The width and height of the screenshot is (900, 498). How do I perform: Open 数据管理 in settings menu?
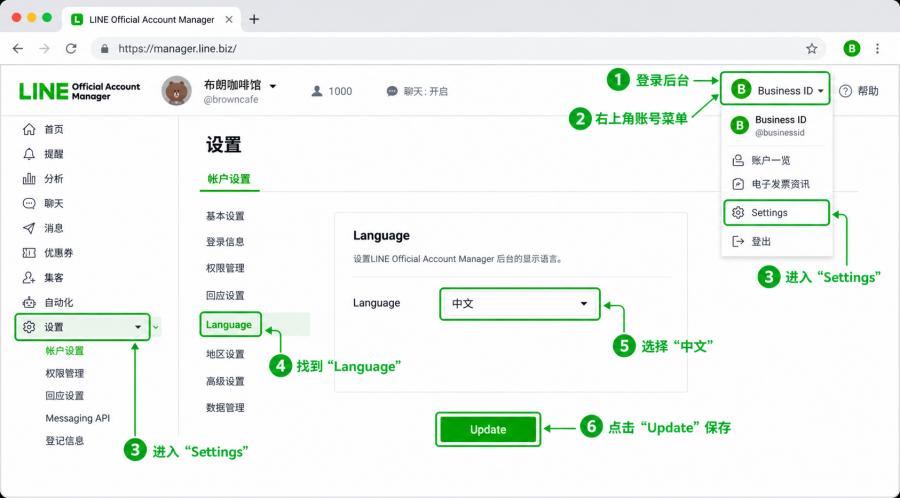click(225, 408)
